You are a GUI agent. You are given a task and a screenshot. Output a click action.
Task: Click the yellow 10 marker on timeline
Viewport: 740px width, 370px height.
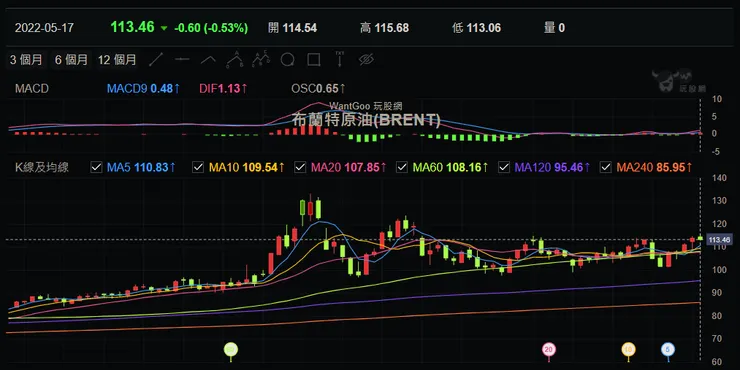tap(628, 350)
